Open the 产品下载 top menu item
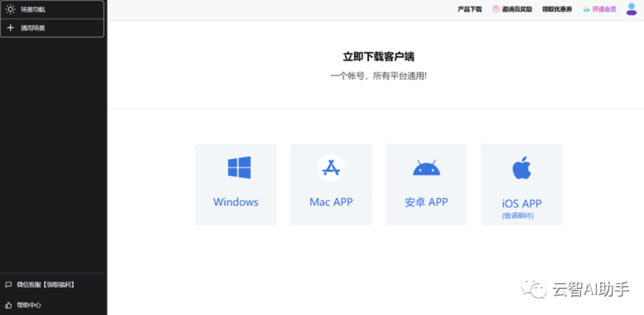Viewport: 644px width, 315px height. tap(470, 9)
